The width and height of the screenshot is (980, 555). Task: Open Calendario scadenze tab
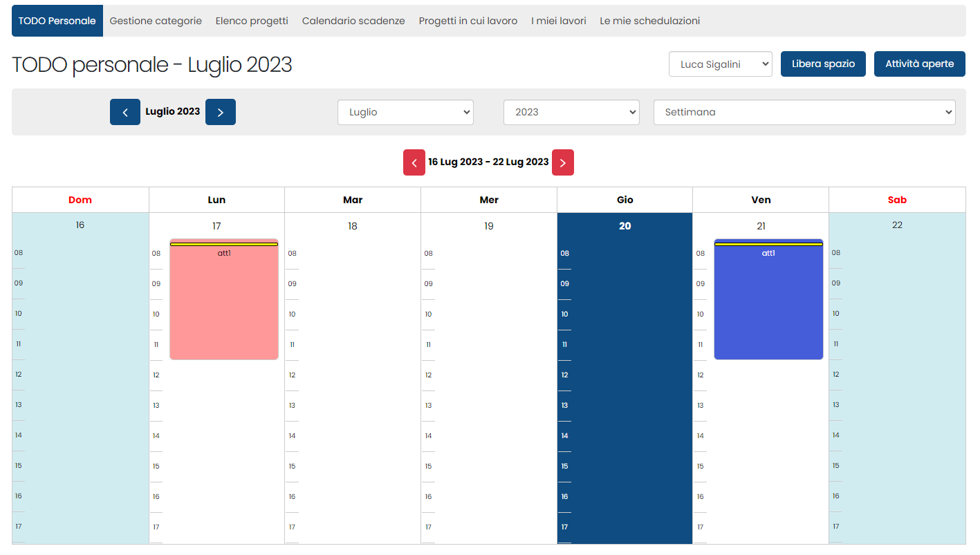[x=353, y=21]
